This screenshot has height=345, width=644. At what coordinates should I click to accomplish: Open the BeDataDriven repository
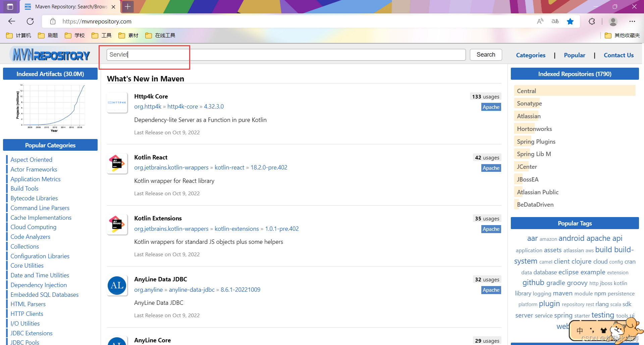coord(535,205)
